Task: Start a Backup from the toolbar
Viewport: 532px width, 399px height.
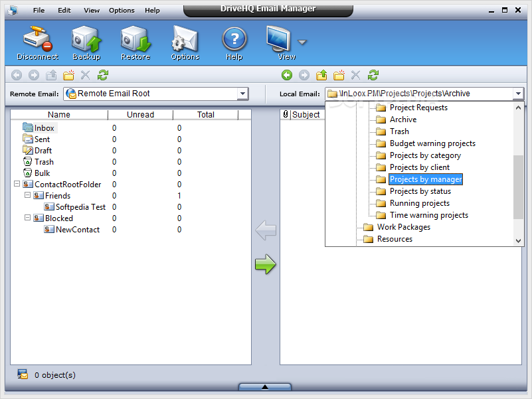Action: [86, 42]
